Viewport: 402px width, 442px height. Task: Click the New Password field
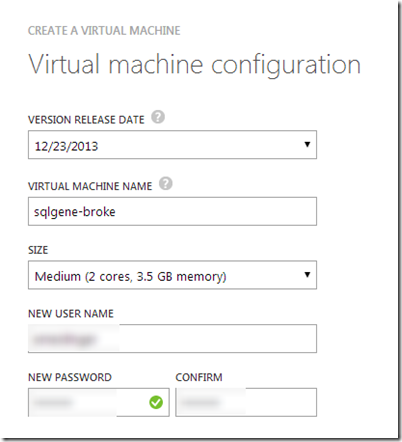[x=99, y=402]
